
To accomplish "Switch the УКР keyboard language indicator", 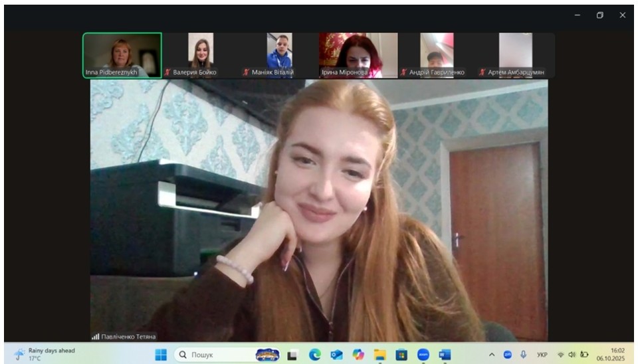I will [x=542, y=355].
